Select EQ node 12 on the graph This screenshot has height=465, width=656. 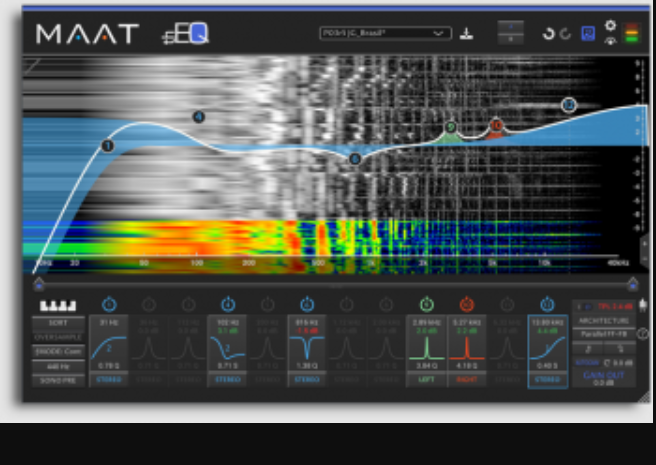tap(569, 105)
